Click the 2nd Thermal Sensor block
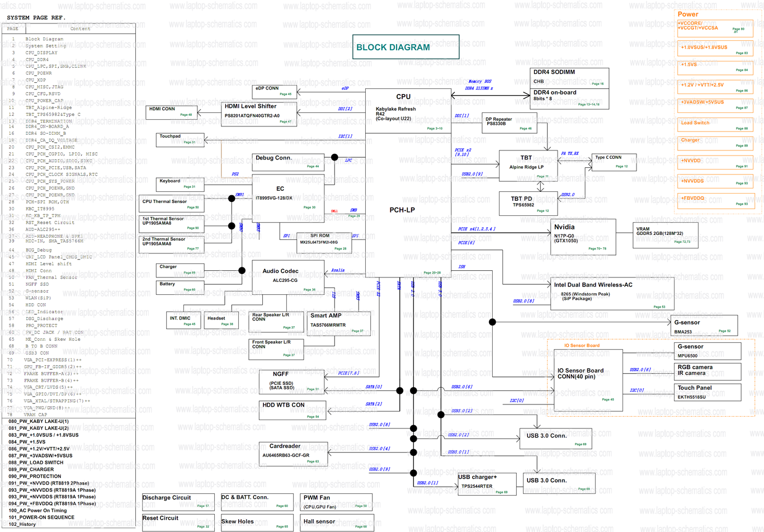The height and width of the screenshot is (532, 764). tap(171, 244)
